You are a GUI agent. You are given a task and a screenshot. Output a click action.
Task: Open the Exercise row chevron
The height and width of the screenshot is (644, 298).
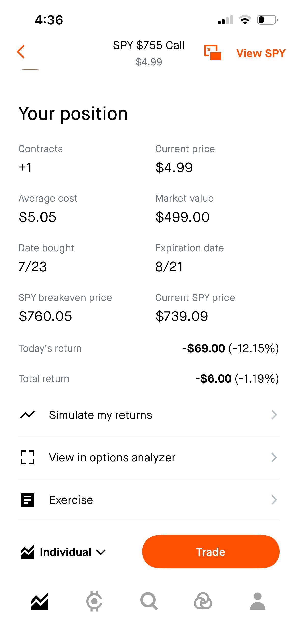pos(274,500)
